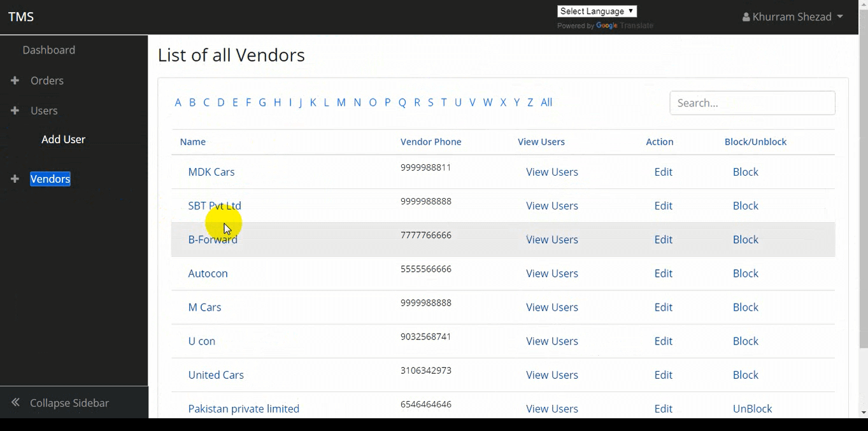Image resolution: width=868 pixels, height=431 pixels.
Task: Click the Collapse Sidebar label
Action: coord(69,402)
